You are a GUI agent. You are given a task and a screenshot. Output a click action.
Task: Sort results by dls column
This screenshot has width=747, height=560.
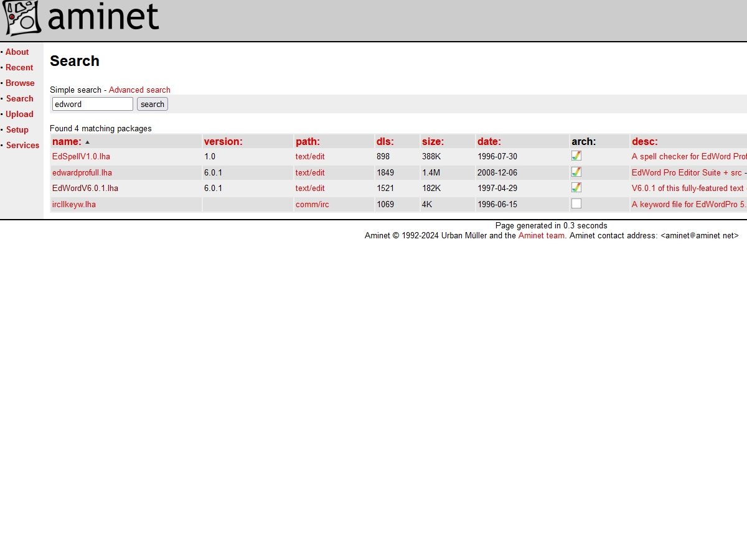click(385, 141)
